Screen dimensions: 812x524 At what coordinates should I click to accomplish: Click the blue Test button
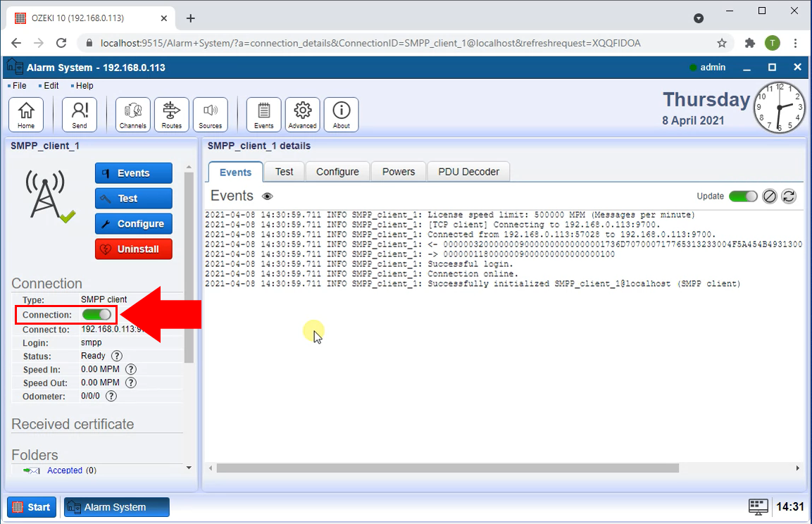click(134, 199)
